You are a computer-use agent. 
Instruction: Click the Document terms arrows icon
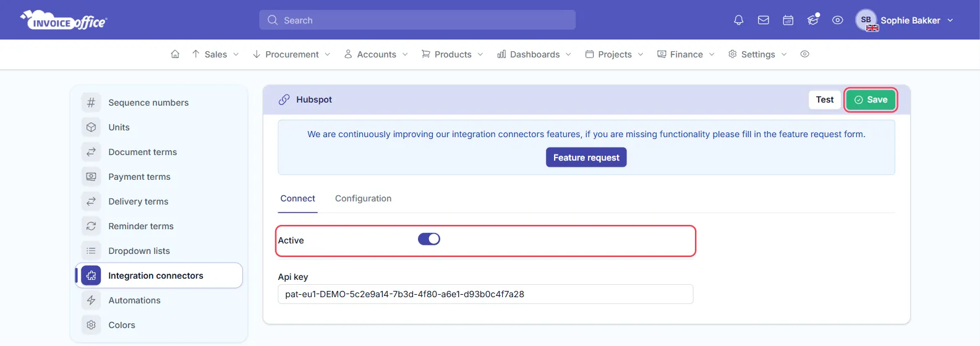pyautogui.click(x=91, y=152)
